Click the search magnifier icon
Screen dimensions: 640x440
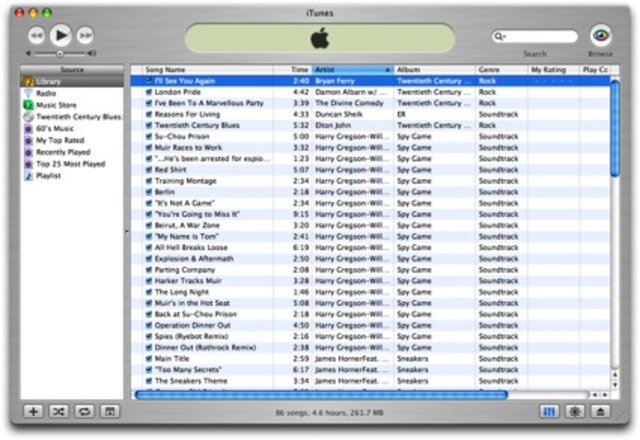coord(499,36)
